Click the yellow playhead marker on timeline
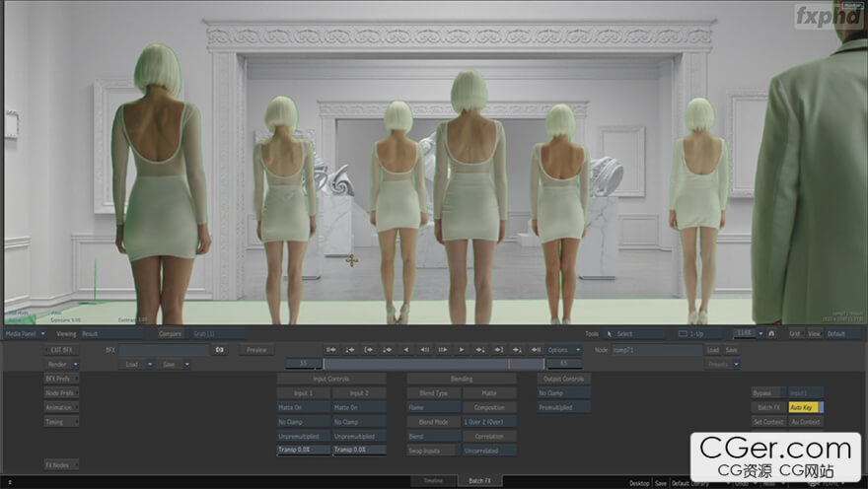868x489 pixels. click(509, 364)
